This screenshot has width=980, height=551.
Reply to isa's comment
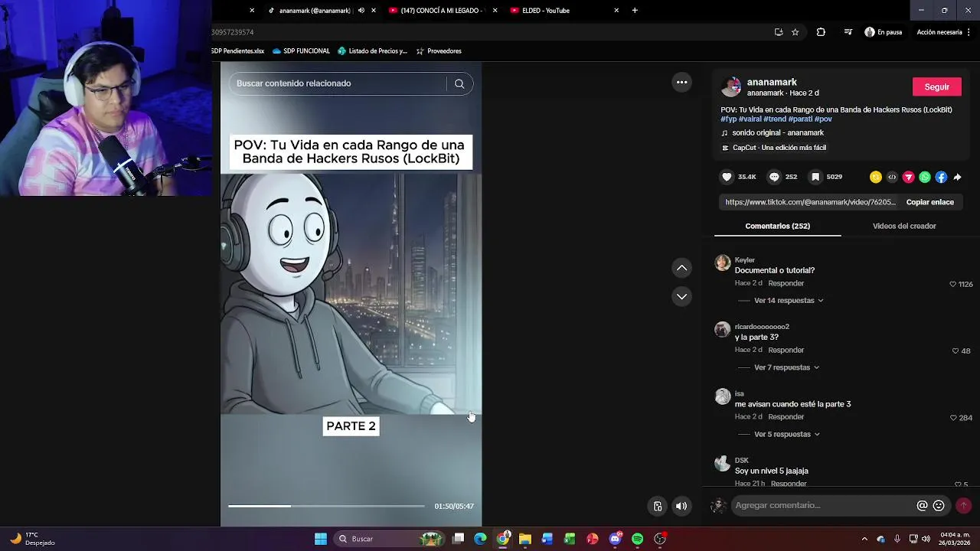click(x=786, y=417)
